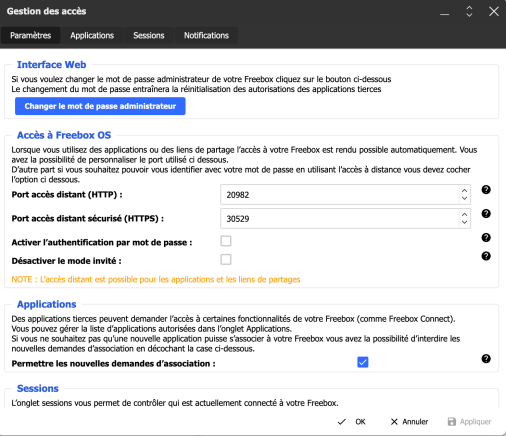The height and width of the screenshot is (436, 506).
Task: Open the Applications tab
Action: pos(92,35)
